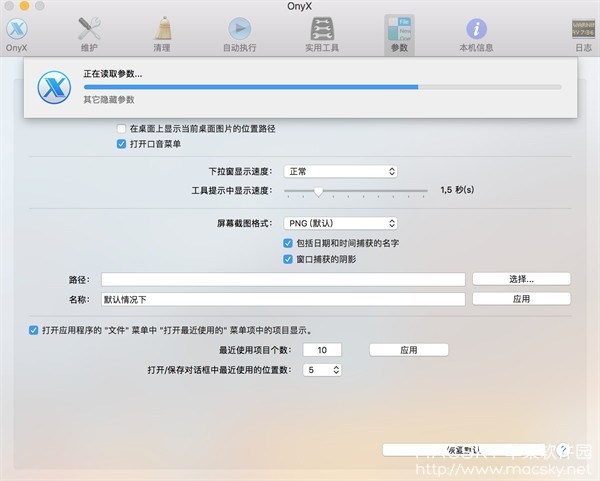Click the 路径 input field
Viewport: 600px width, 481px height.
(283, 279)
